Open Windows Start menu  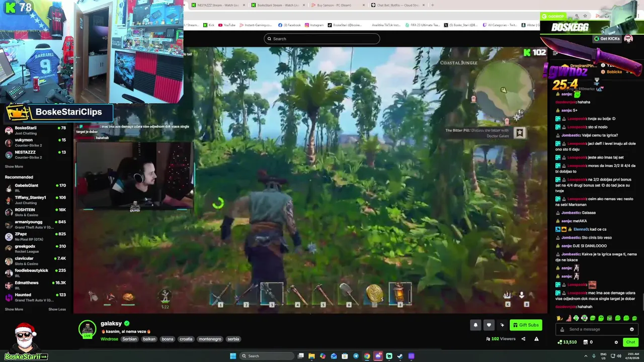(233, 356)
